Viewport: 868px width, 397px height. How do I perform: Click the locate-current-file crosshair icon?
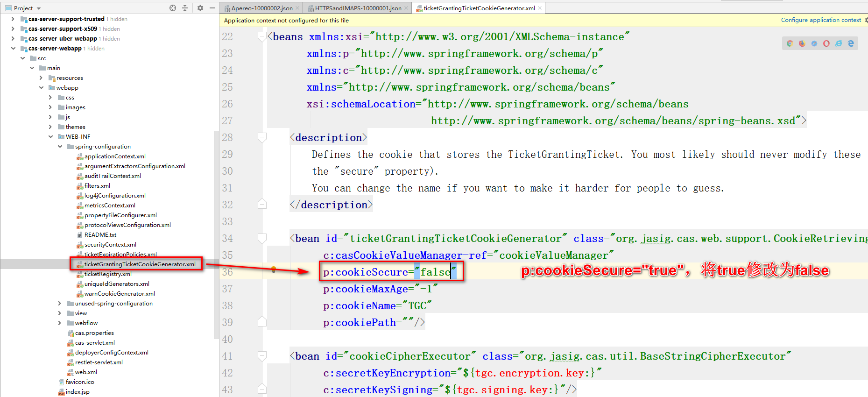(173, 8)
